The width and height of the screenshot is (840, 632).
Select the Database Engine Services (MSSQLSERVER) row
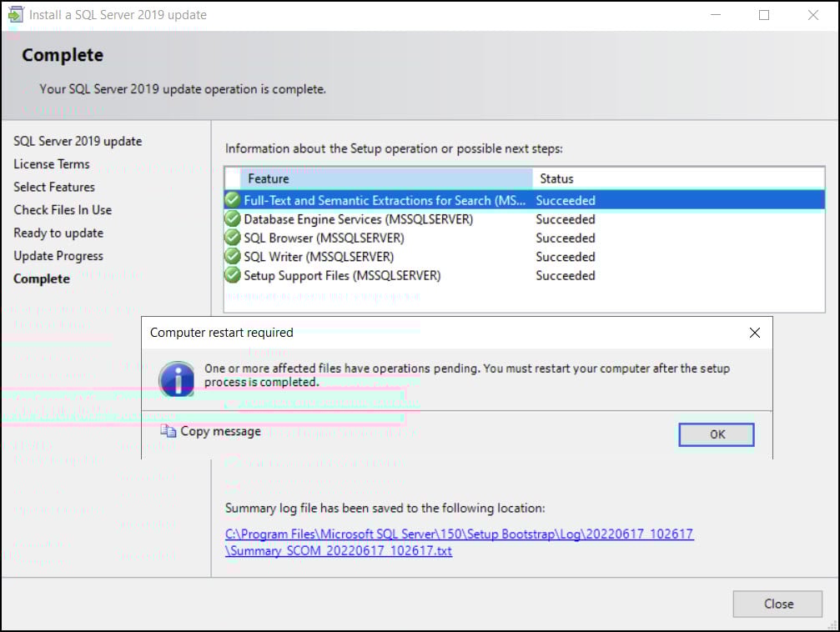525,219
